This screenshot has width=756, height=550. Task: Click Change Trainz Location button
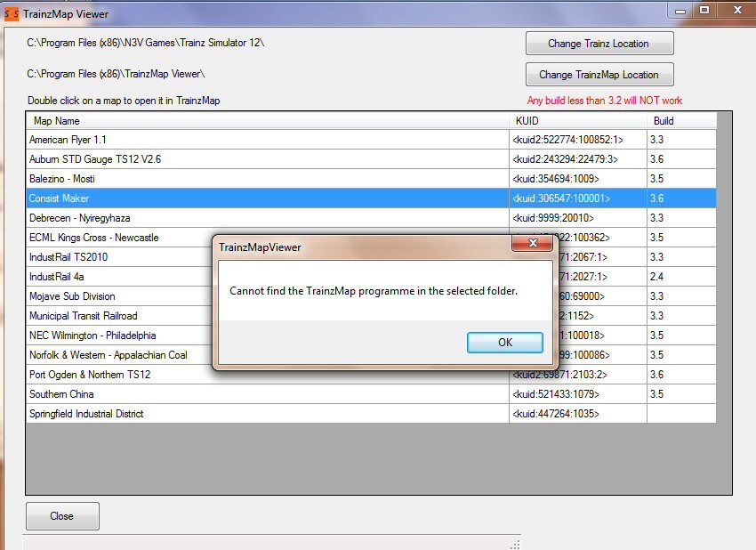[x=599, y=44]
